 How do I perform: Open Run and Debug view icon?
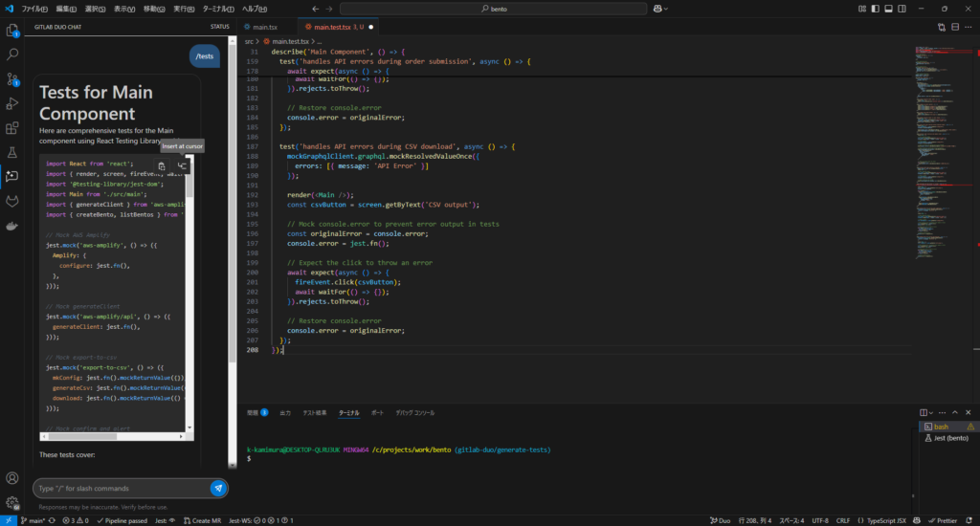(12, 103)
